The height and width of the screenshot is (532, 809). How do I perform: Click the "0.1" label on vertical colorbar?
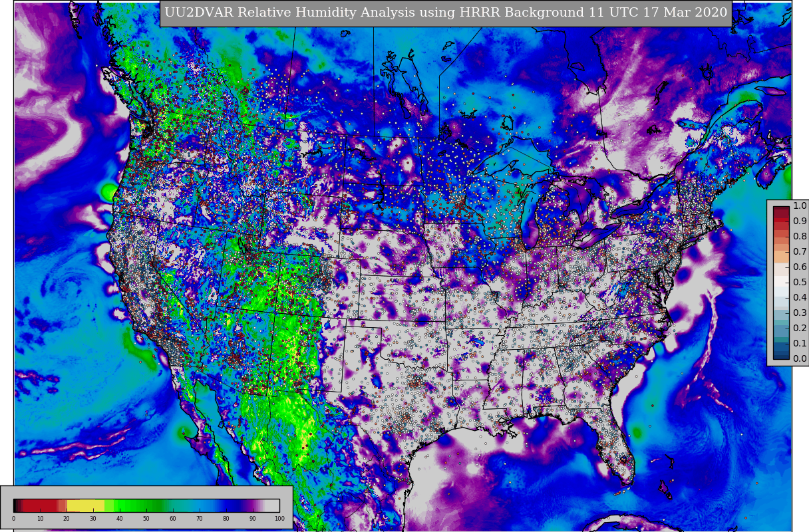click(800, 343)
